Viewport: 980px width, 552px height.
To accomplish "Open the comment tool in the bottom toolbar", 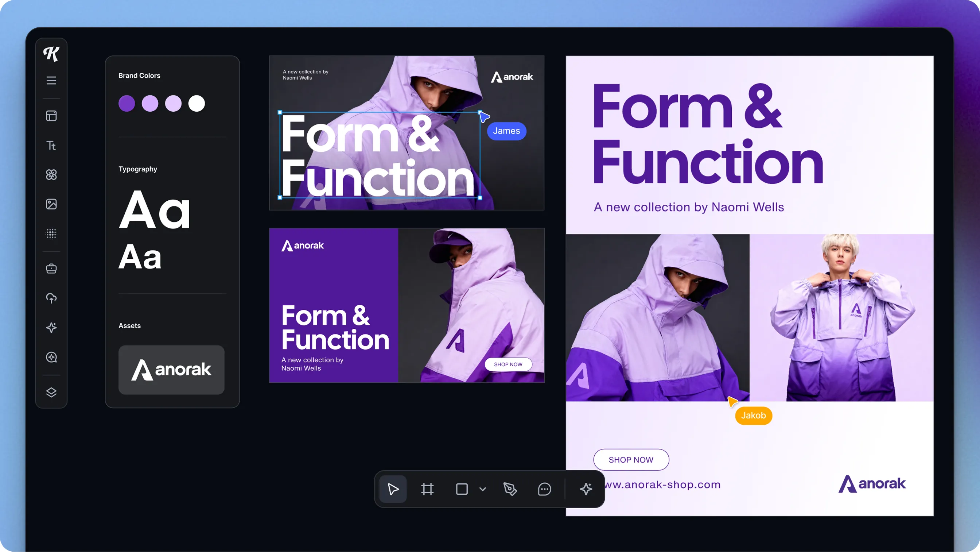I will pos(544,489).
